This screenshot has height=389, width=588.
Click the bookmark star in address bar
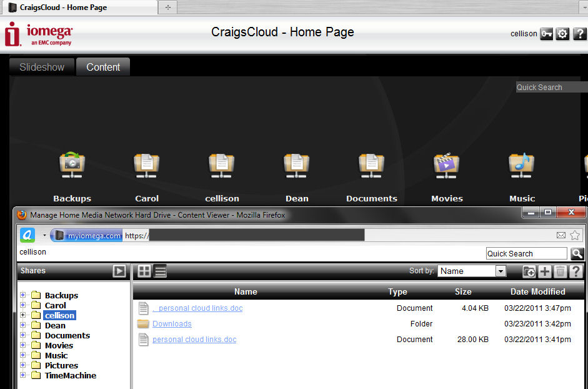pos(575,235)
